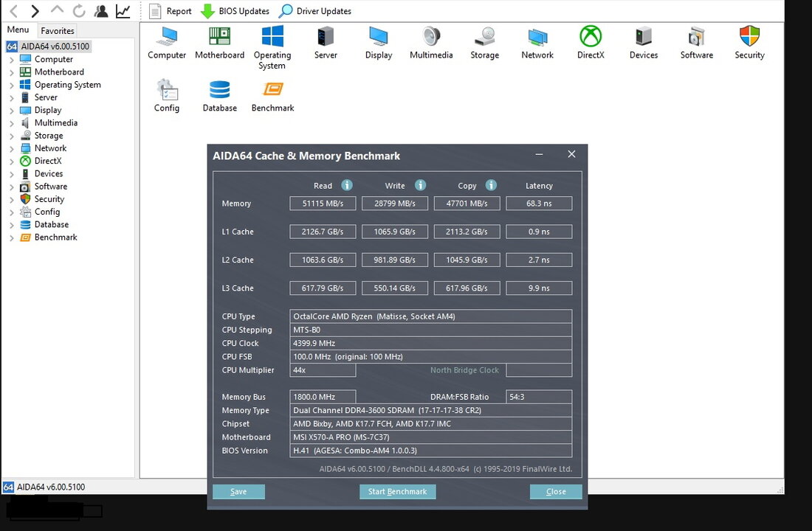Expand the Network tree node
812x531 pixels.
pyautogui.click(x=11, y=148)
